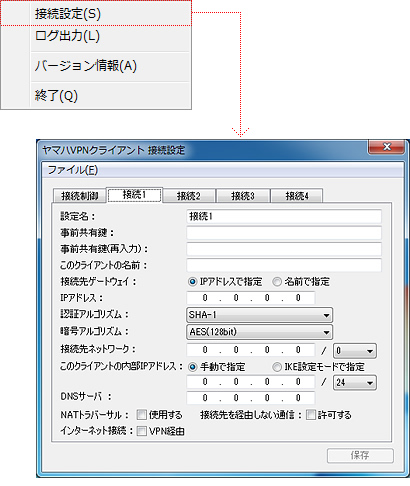Click the IPアドレス gateway address field
This screenshot has height=486, width=410.
coord(251,298)
